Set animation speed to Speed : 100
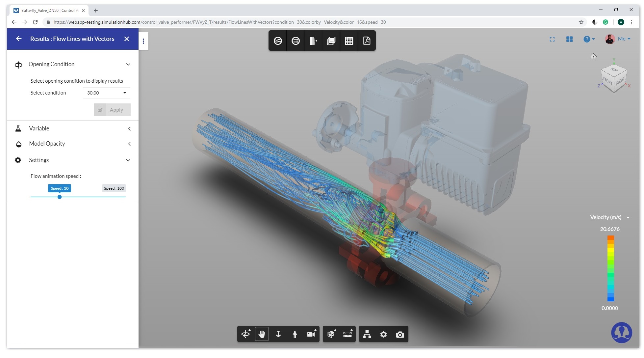 tap(114, 188)
